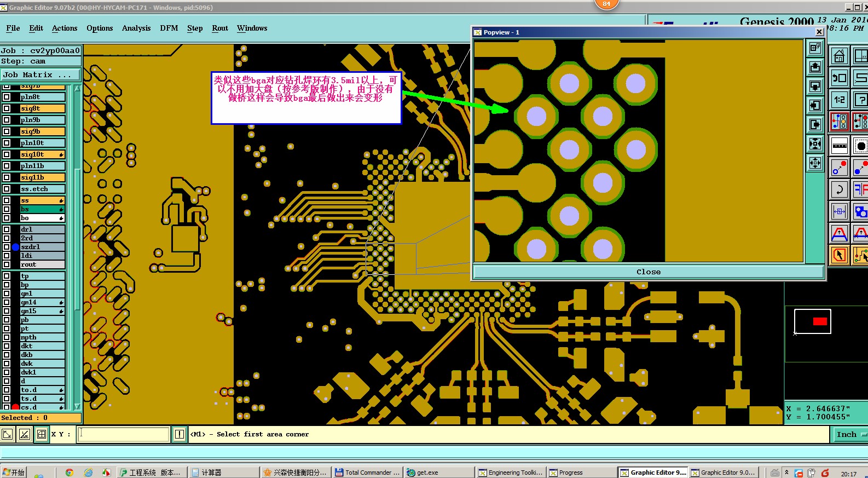Select the sig11b layer color bar
This screenshot has width=868, height=478.
(x=43, y=177)
